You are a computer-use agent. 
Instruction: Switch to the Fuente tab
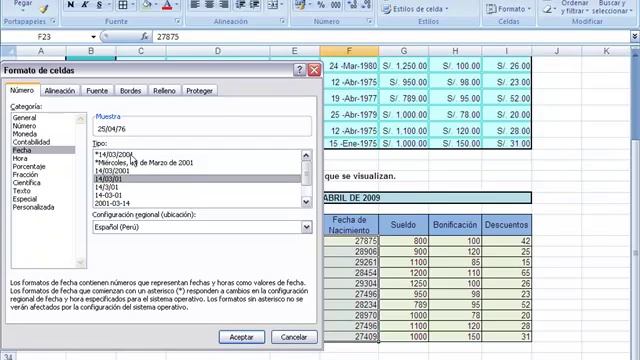(97, 91)
